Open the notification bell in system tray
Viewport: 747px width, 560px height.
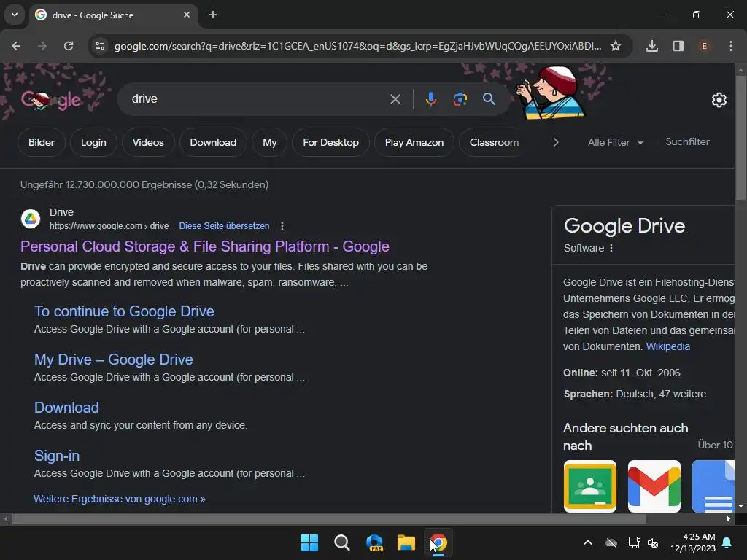coord(727,542)
